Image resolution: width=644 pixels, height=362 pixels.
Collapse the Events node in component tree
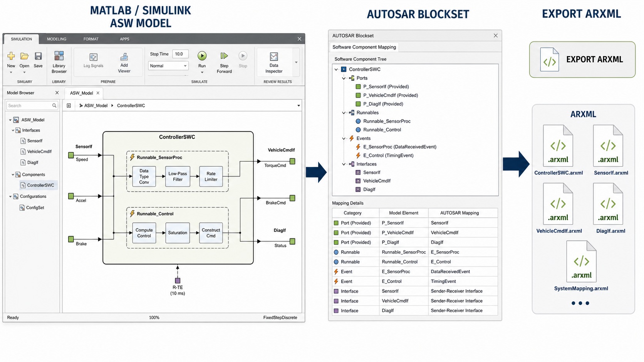344,138
